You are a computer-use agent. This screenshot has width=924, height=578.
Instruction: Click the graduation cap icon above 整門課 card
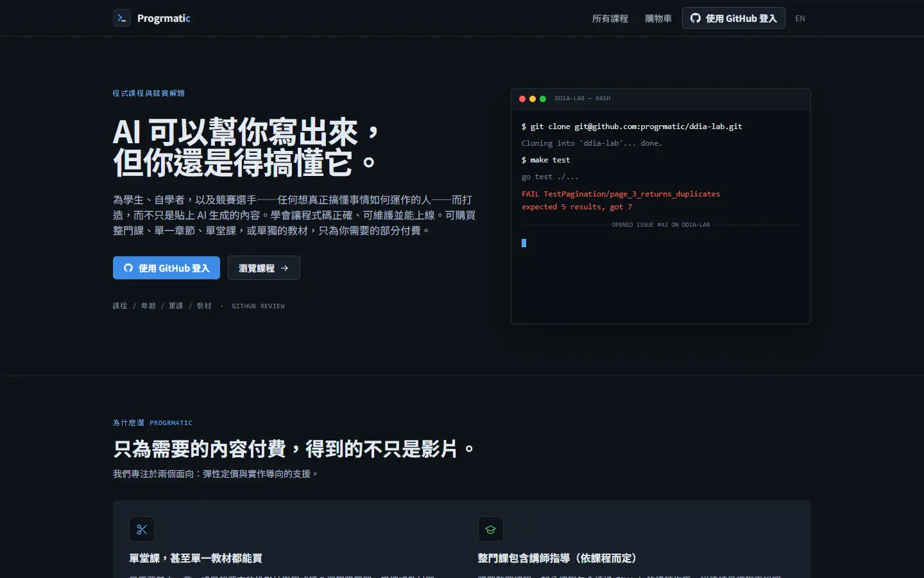(x=491, y=529)
